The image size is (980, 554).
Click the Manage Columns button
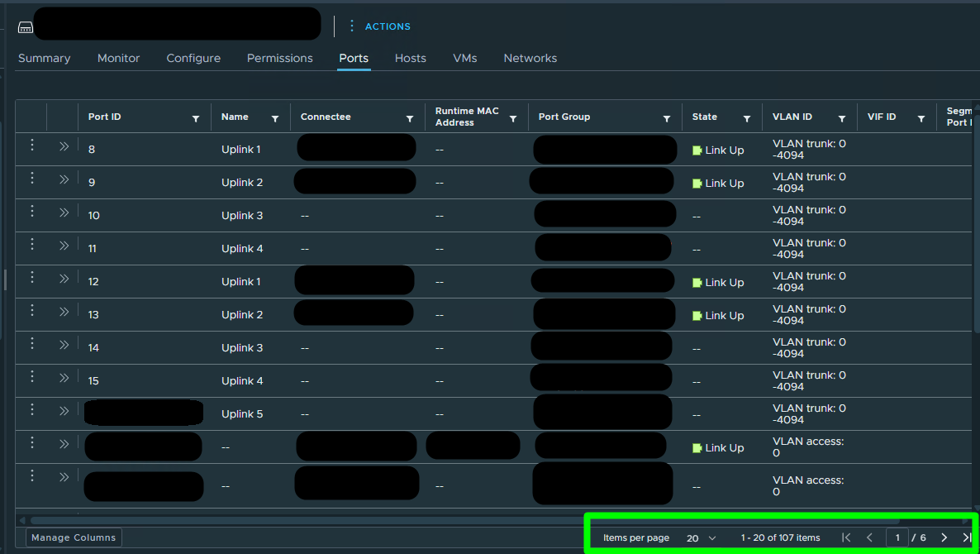pyautogui.click(x=74, y=537)
